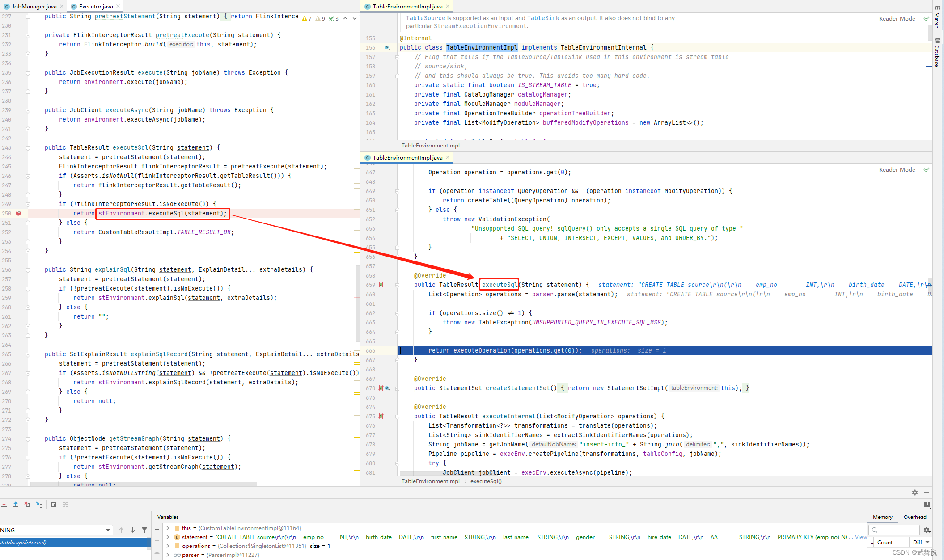Image resolution: width=944 pixels, height=560 pixels.
Task: Switch to the Overhead tab
Action: click(915, 517)
